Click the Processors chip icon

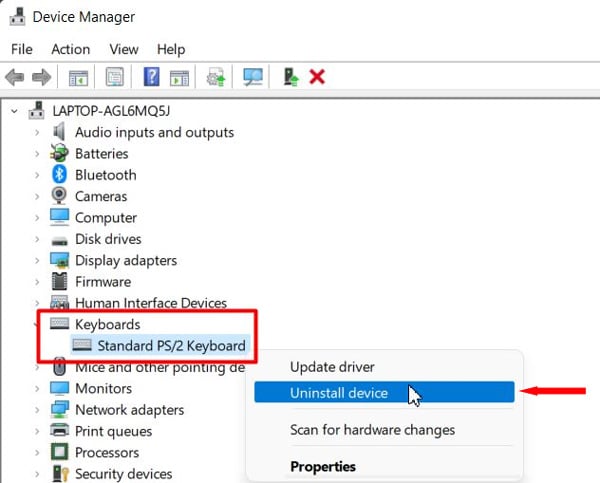(59, 452)
